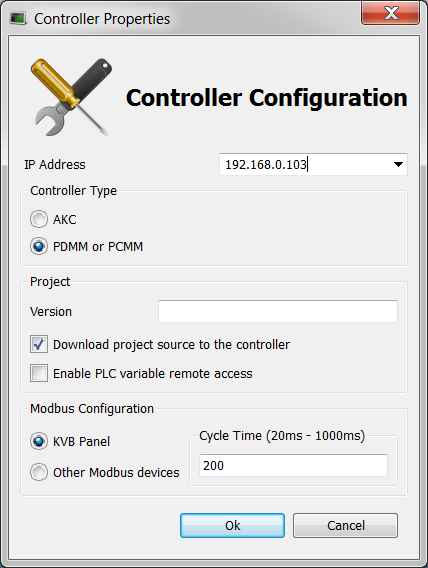Click the Controller Type group label
This screenshot has width=428, height=568.
74,191
